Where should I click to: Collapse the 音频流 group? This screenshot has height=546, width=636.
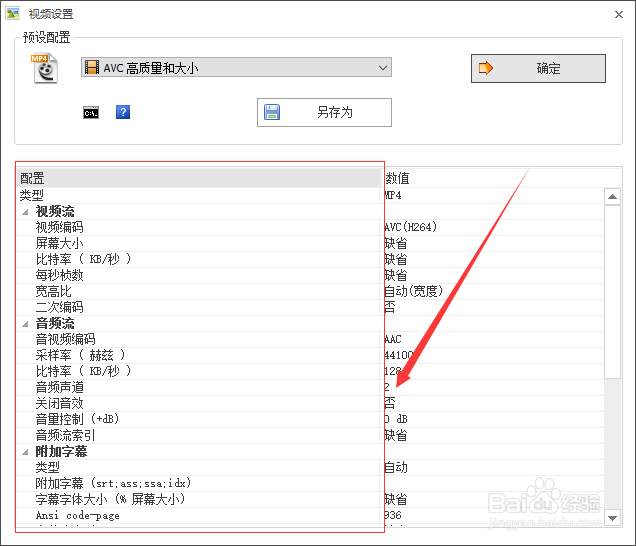tap(25, 324)
